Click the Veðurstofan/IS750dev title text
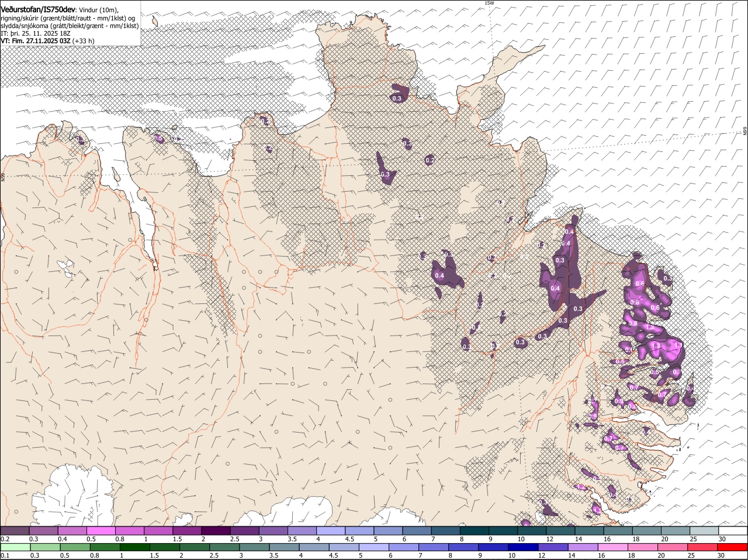This screenshot has height=560, width=748. [x=38, y=9]
